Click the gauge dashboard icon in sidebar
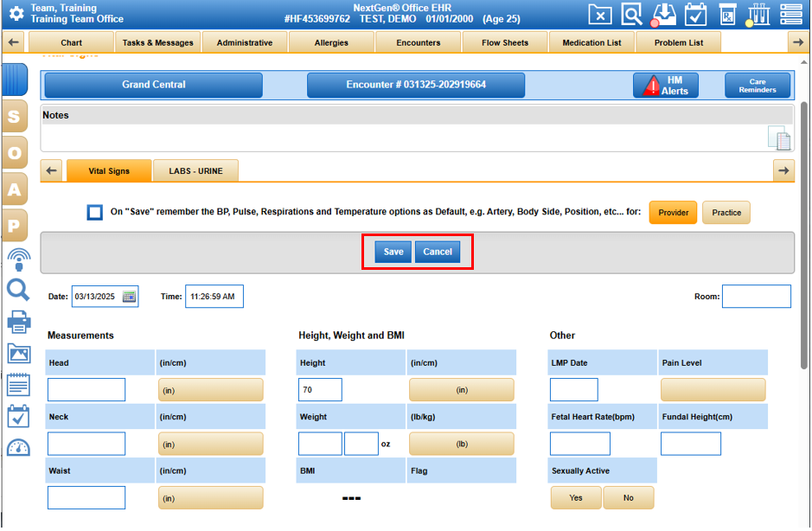 point(18,447)
